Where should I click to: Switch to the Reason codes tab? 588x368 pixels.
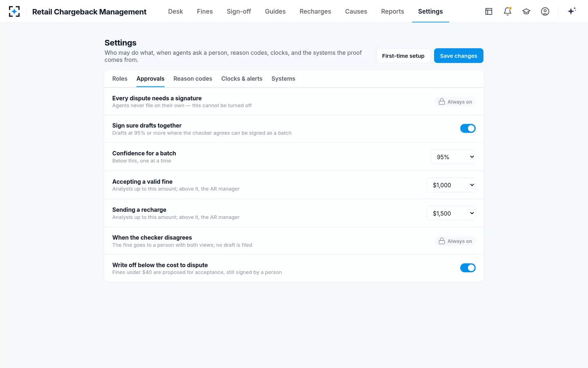point(193,79)
